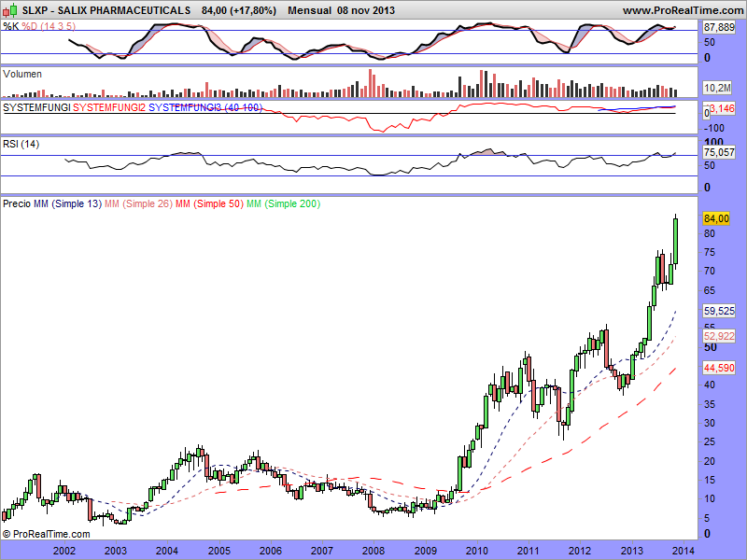
Task: Click the yellow current price tag 84,00
Action: point(716,218)
